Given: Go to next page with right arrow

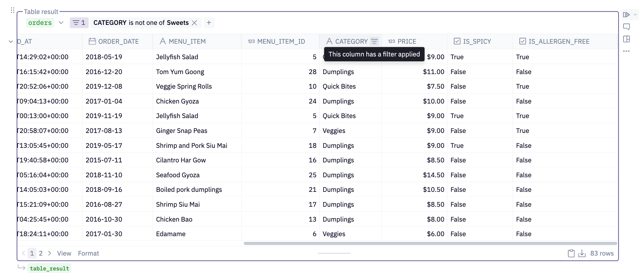Looking at the screenshot, I should click(50, 253).
